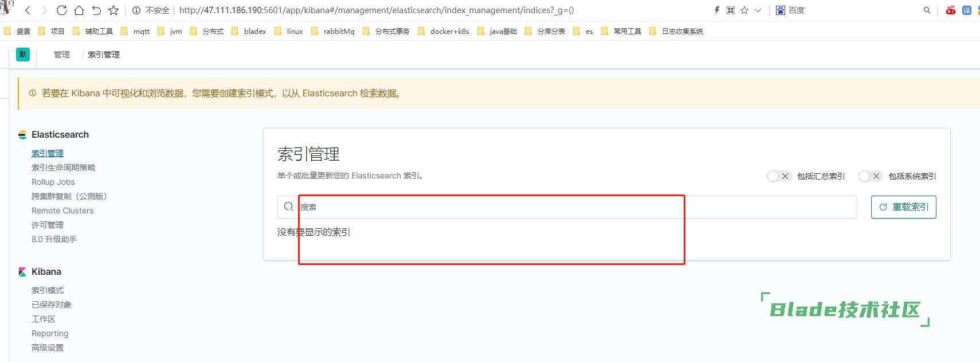980x362 pixels.
Task: Open 索引模式 under Kibana
Action: [x=48, y=290]
